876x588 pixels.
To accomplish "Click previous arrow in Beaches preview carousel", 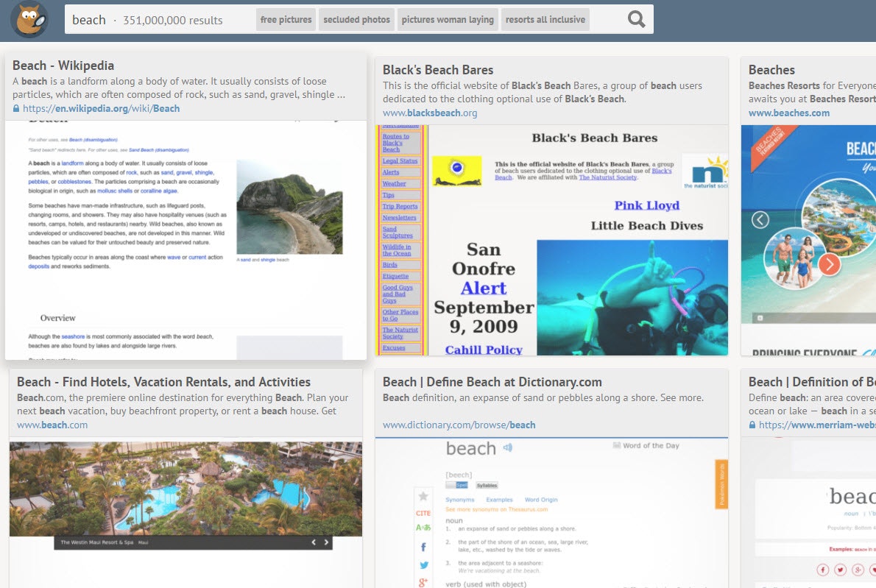I will pyautogui.click(x=760, y=219).
